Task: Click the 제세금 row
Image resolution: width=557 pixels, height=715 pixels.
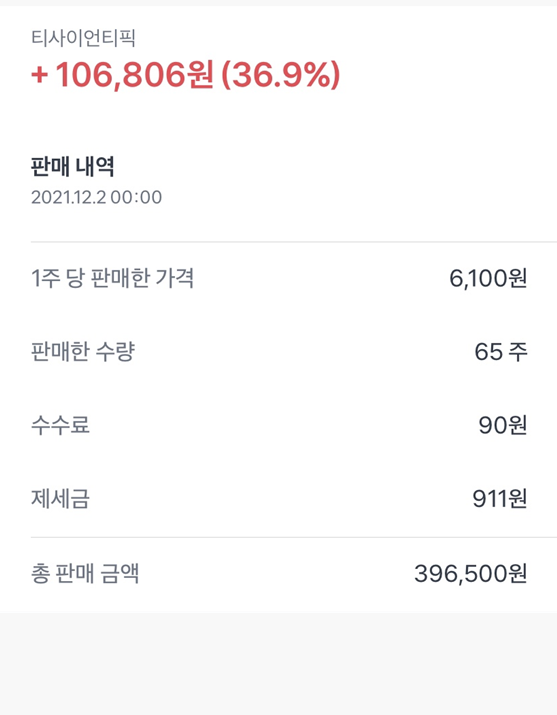Action: click(279, 499)
